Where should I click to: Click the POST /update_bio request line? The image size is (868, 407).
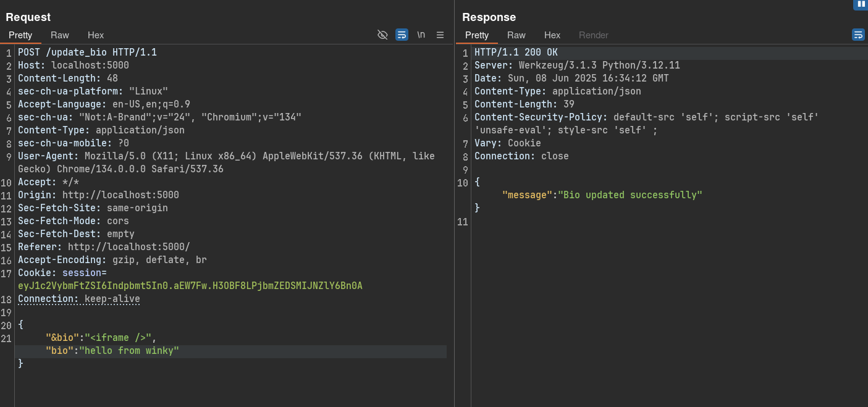click(x=87, y=52)
